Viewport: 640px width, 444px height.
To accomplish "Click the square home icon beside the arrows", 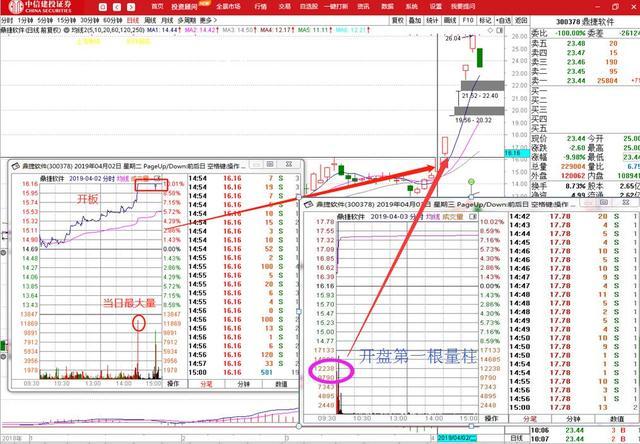I will [x=103, y=7].
